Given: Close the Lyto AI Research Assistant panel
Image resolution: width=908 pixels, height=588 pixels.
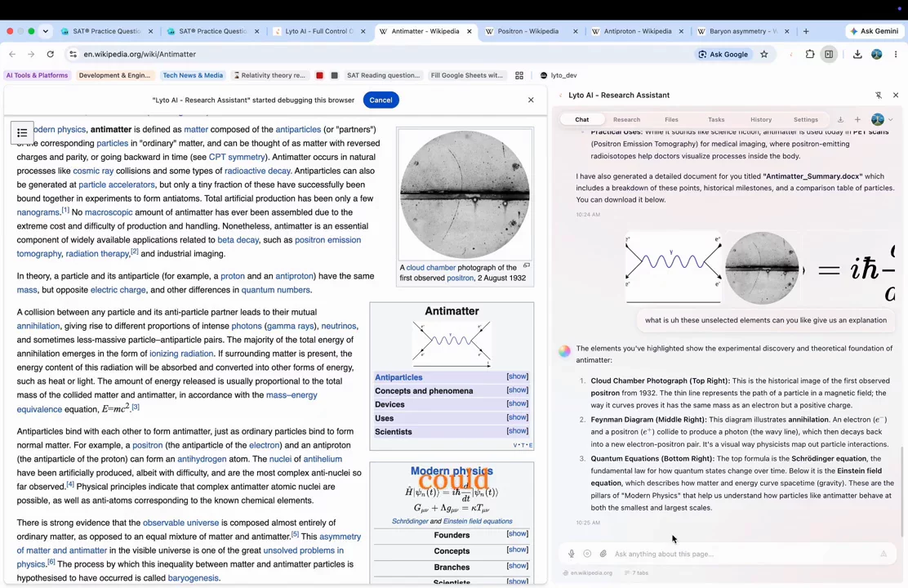Looking at the screenshot, I should 895,95.
